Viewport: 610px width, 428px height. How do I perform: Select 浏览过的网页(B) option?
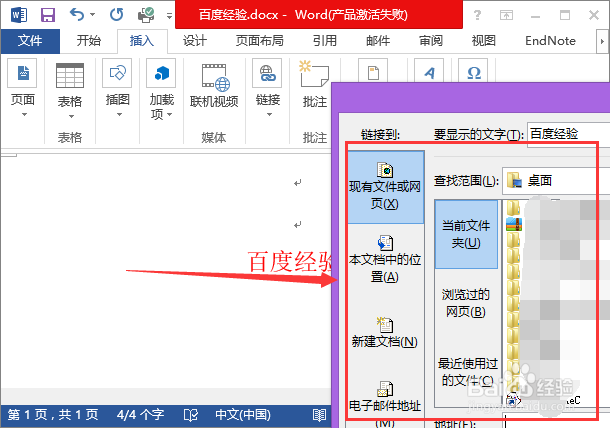click(466, 303)
